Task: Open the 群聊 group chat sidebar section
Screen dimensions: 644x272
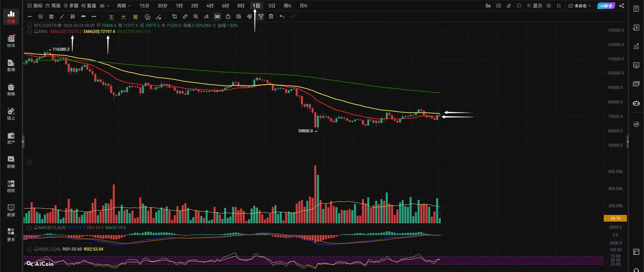Action: coord(11,162)
